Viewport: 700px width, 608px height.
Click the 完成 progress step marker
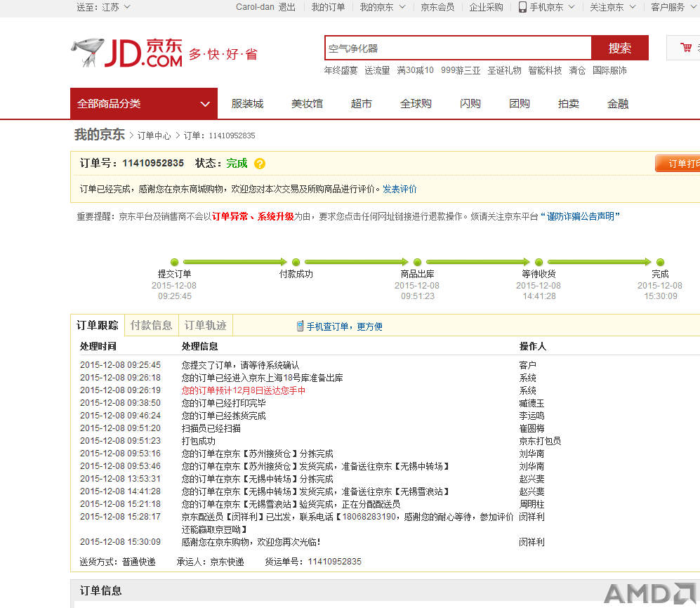click(660, 263)
